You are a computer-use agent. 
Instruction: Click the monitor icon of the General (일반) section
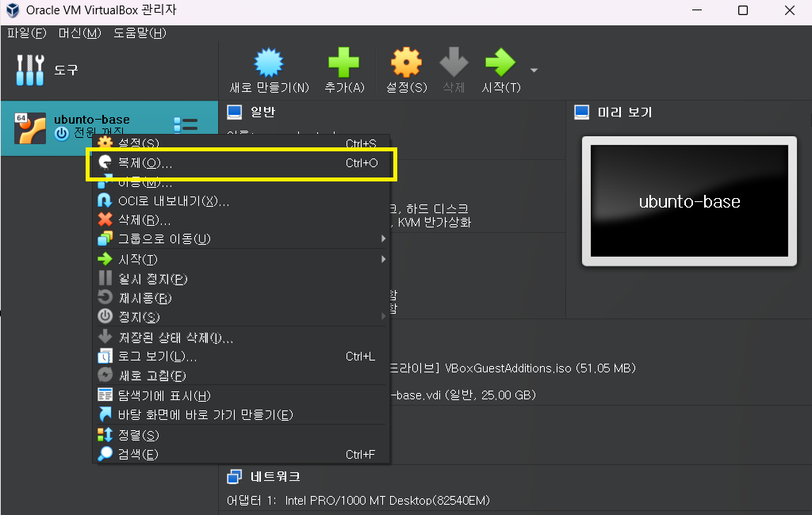click(x=235, y=113)
